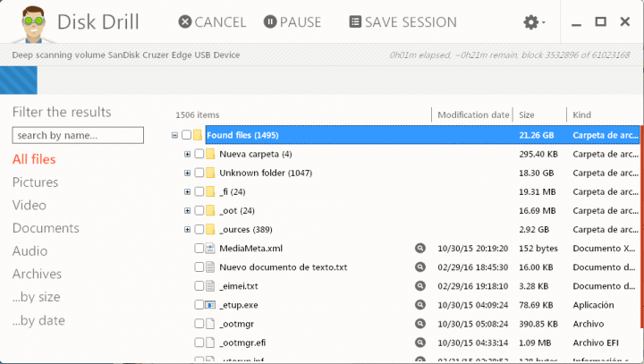This screenshot has height=364, width=644.
Task: Click the 1506 items count label
Action: pyautogui.click(x=198, y=115)
